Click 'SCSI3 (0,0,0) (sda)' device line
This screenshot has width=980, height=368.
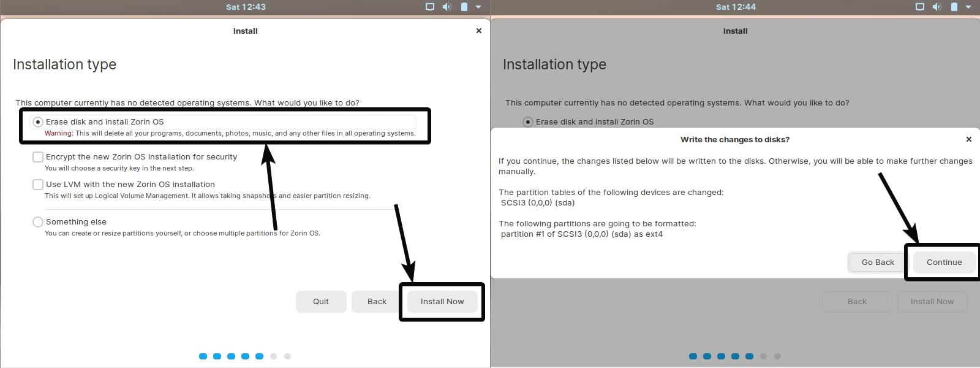tap(538, 203)
